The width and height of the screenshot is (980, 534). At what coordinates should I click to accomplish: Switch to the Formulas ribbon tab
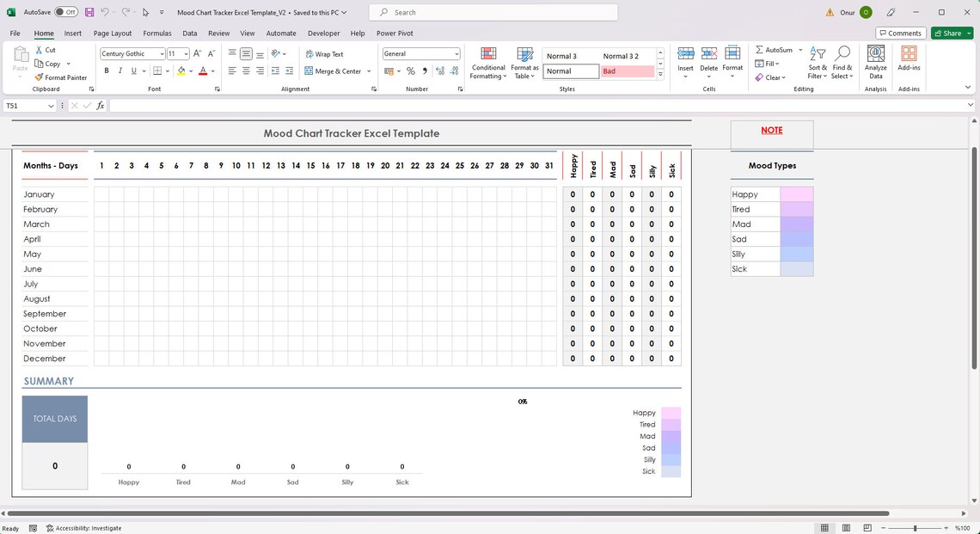pyautogui.click(x=157, y=33)
